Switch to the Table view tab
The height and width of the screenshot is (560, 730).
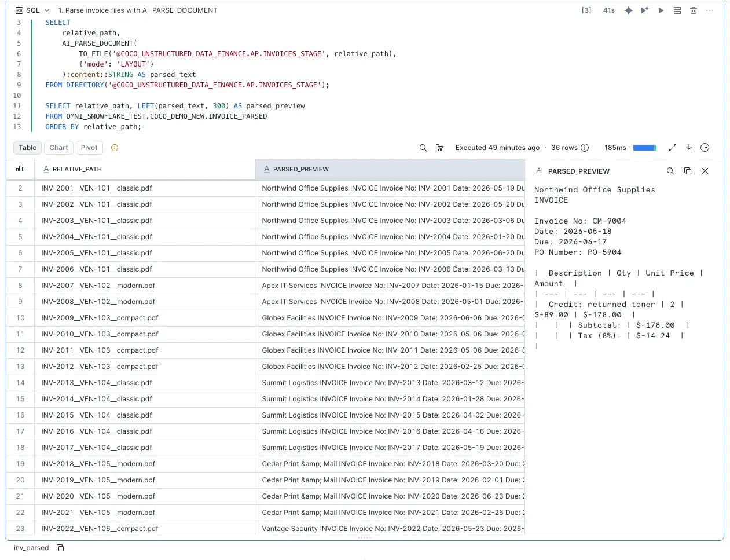pyautogui.click(x=27, y=148)
